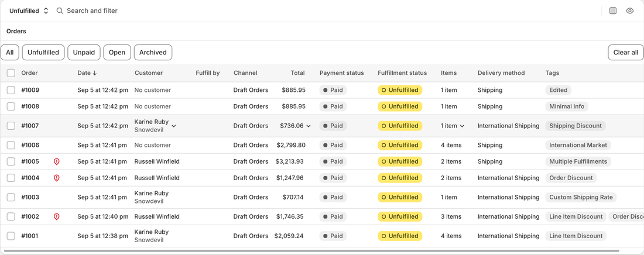Click warning icon on order #1004

[x=57, y=178]
